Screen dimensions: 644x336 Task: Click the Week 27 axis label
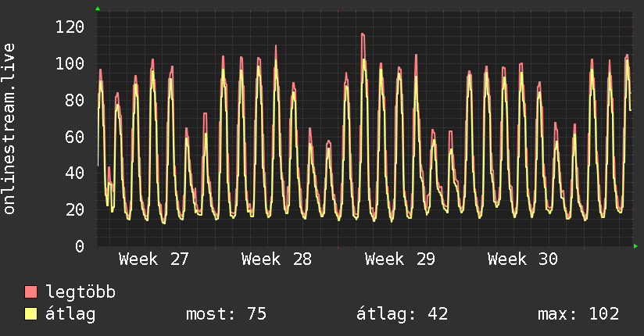(154, 259)
